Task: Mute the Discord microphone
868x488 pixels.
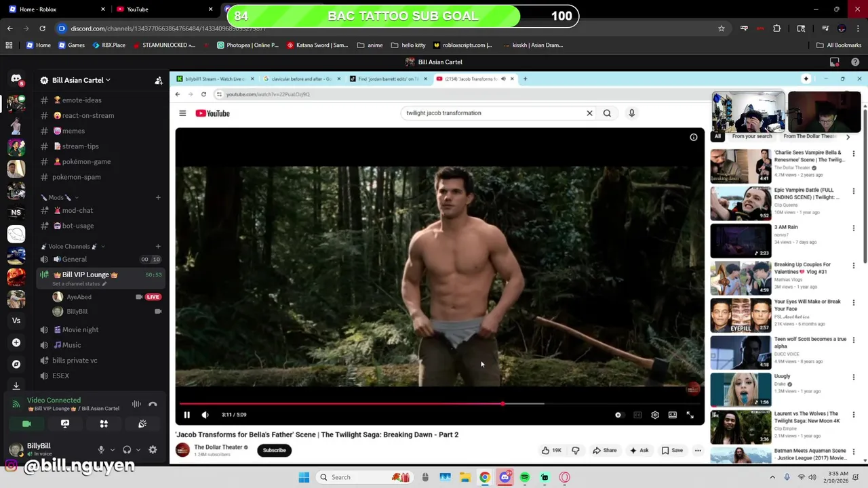Action: pos(101,449)
